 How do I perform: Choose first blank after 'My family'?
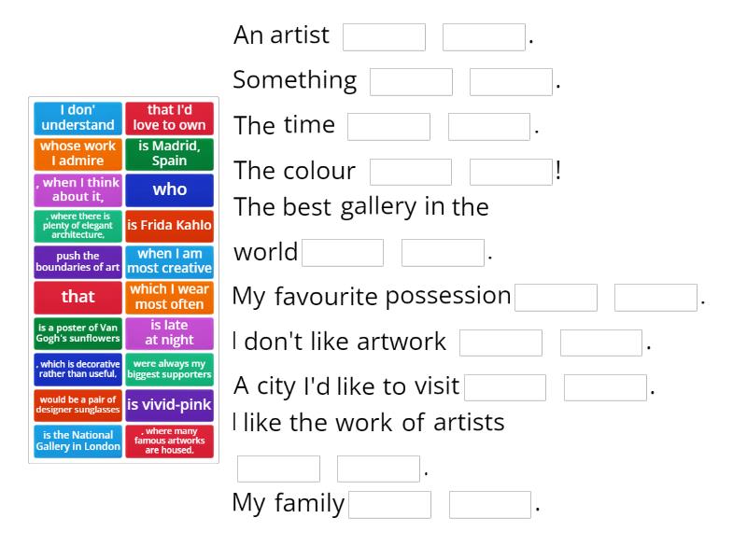click(389, 505)
